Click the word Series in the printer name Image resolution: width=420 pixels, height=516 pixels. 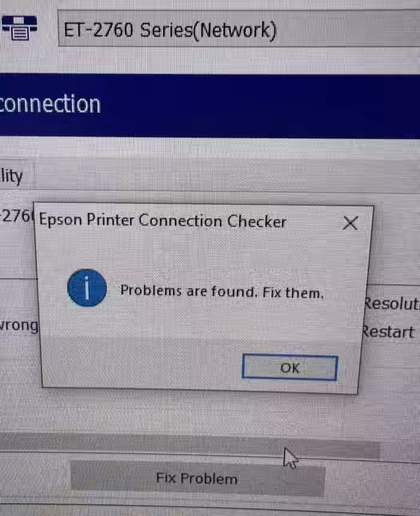tap(166, 30)
